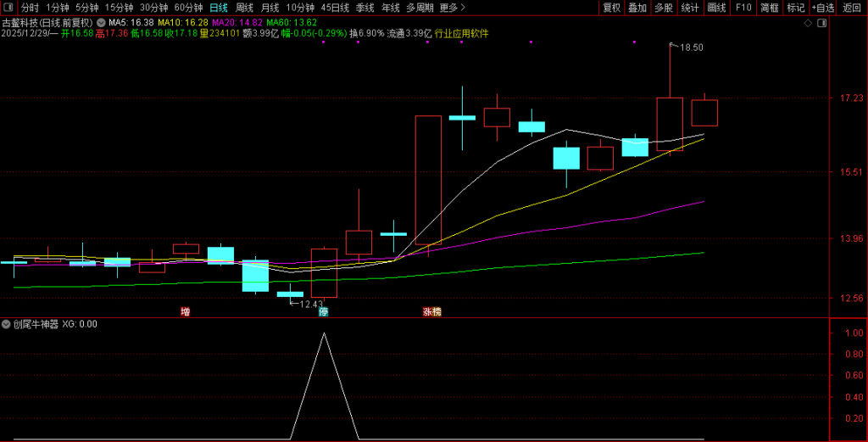
Task: Click the diamond icon at chart top-right
Action: point(808,24)
